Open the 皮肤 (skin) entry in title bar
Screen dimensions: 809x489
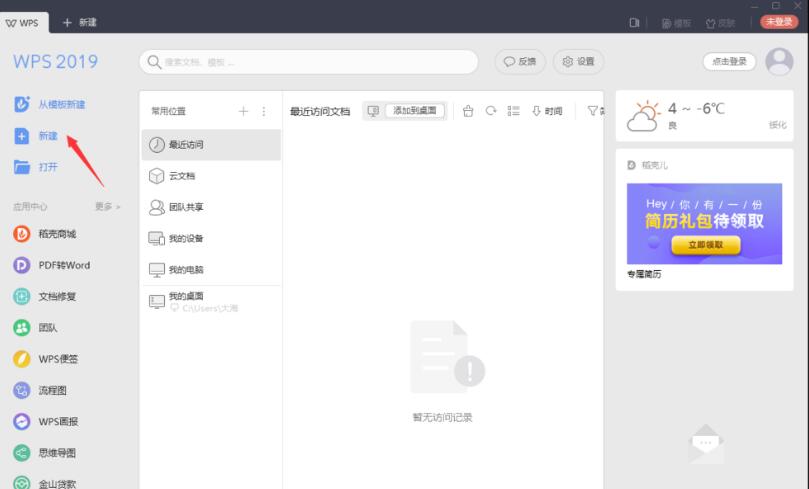pyautogui.click(x=720, y=23)
